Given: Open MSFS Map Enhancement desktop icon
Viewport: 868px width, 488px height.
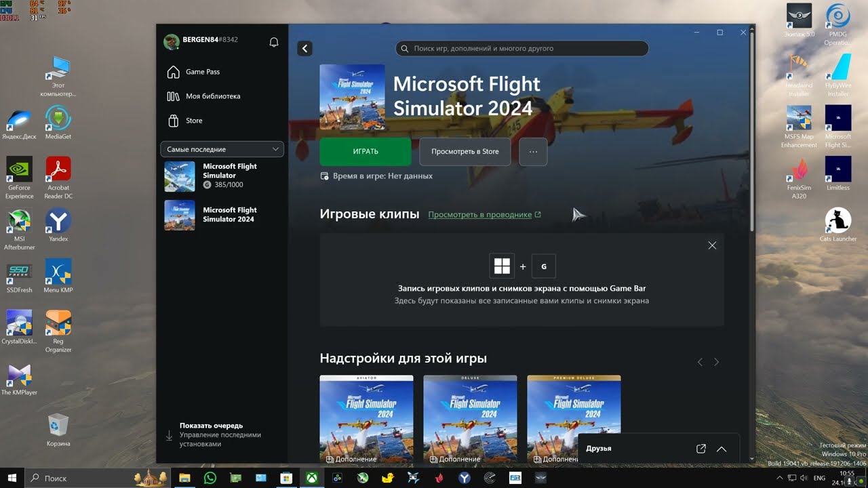Looking at the screenshot, I should (x=799, y=127).
